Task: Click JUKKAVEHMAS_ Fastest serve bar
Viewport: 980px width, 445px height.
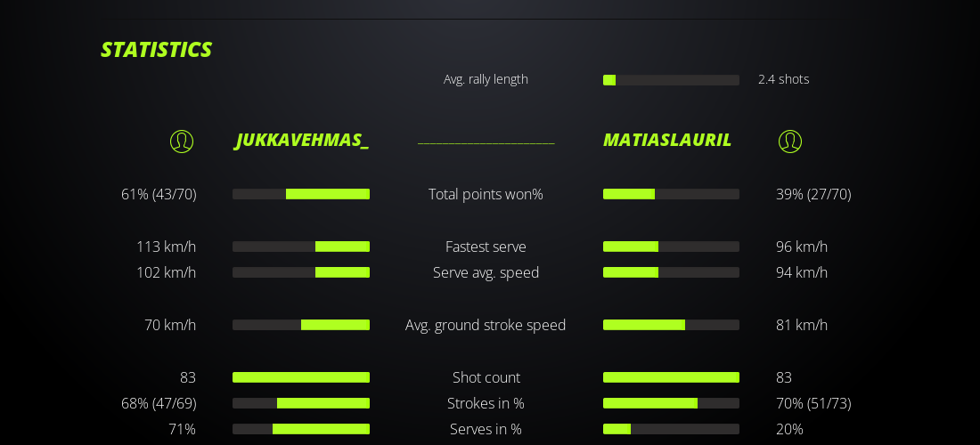Action: [301, 247]
